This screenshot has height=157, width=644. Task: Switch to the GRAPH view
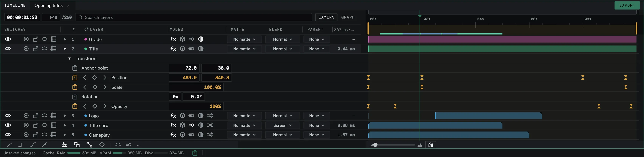(x=348, y=17)
